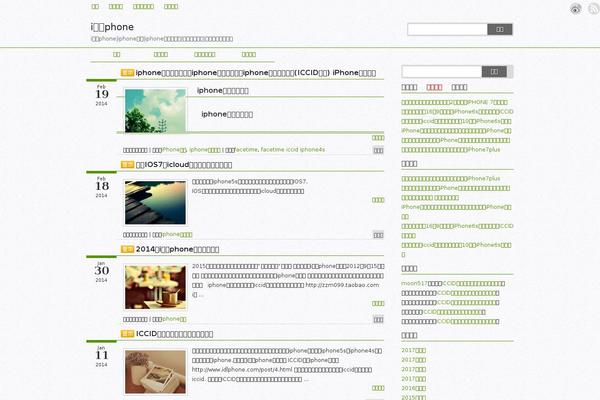Image resolution: width=600 pixels, height=400 pixels.
Task: Open the '2014 i phone' post title
Action: pos(178,249)
